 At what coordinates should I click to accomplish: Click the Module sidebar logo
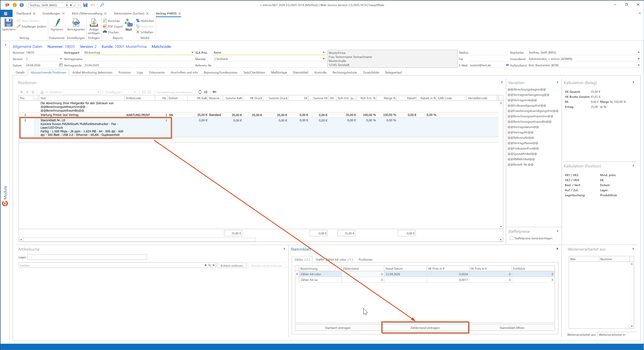pos(5,203)
